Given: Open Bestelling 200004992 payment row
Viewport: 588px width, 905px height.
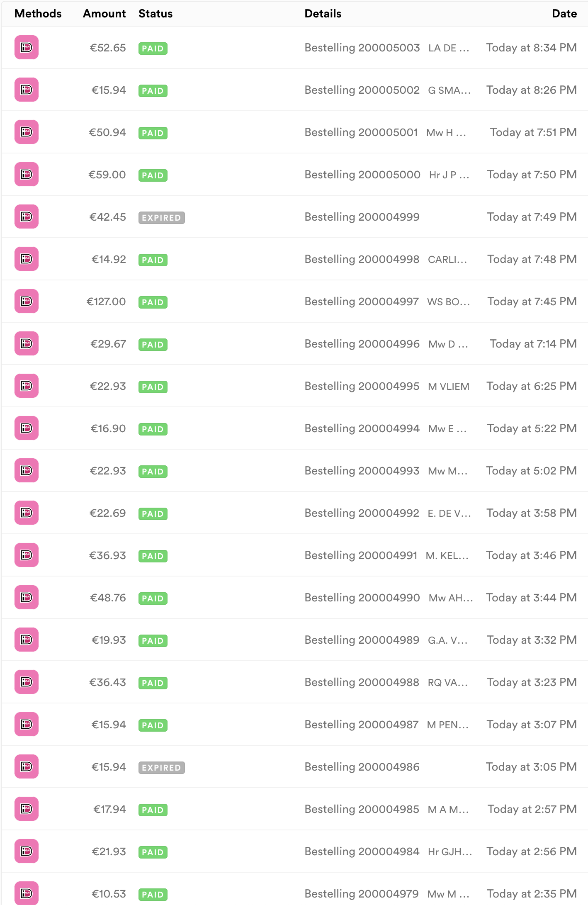Looking at the screenshot, I should 294,513.
